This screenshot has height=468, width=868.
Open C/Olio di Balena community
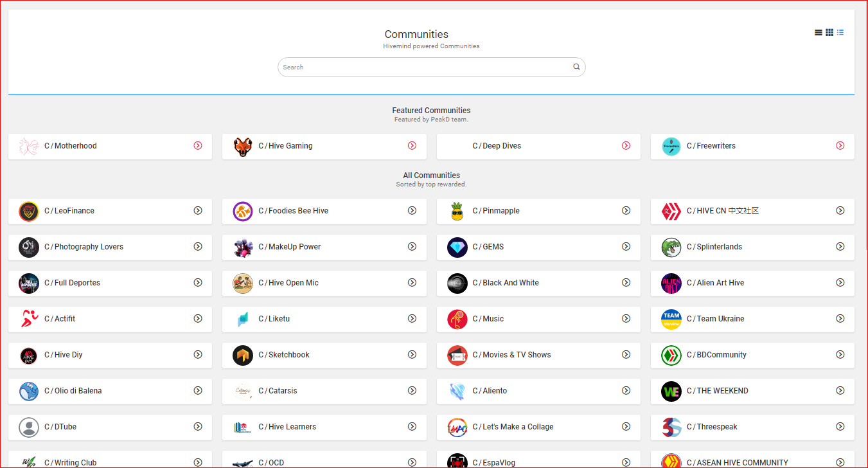click(x=73, y=391)
